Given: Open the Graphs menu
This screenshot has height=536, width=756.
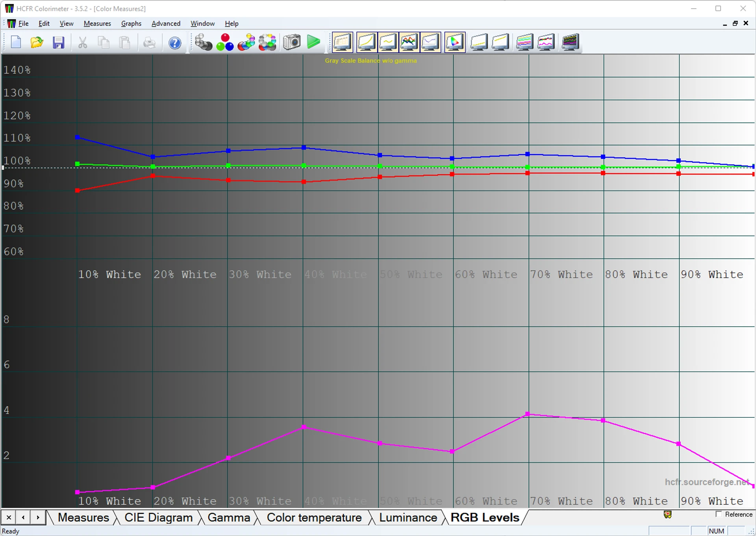Looking at the screenshot, I should pos(131,24).
